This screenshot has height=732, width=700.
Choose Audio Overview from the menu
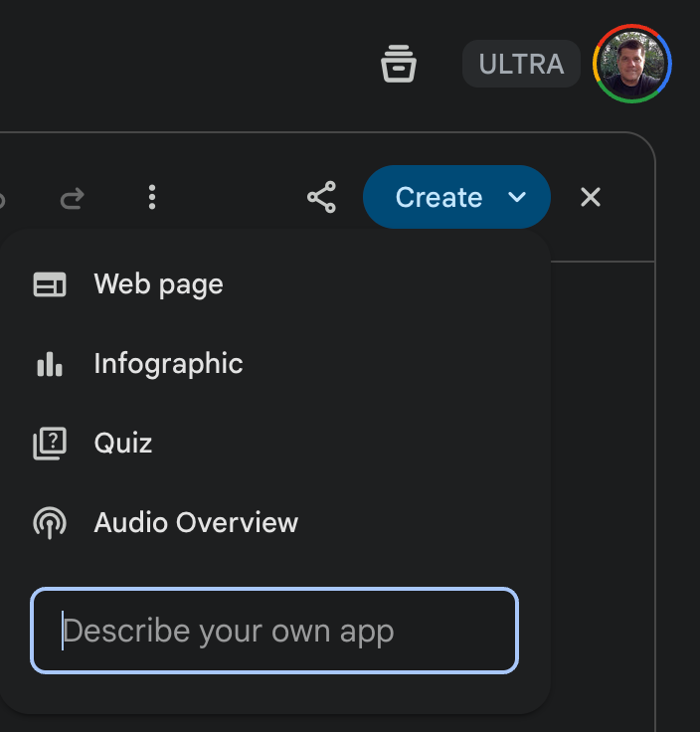coord(275,522)
